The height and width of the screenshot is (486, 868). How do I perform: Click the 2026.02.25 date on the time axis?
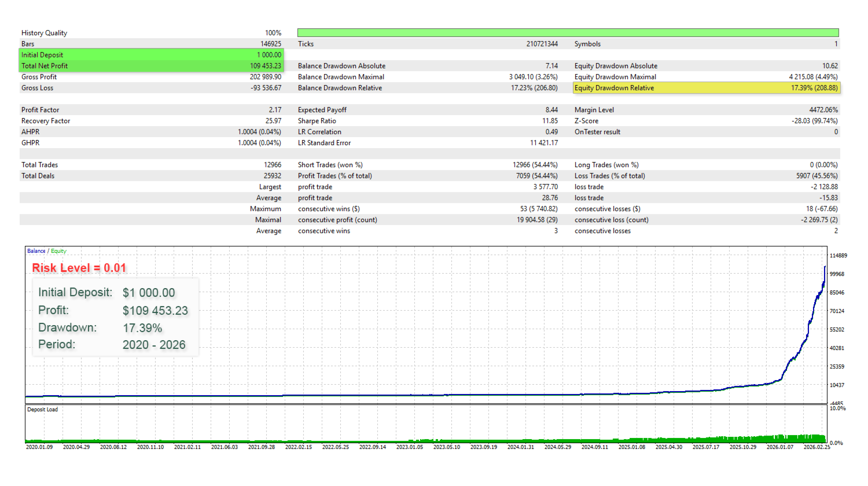[x=816, y=447]
